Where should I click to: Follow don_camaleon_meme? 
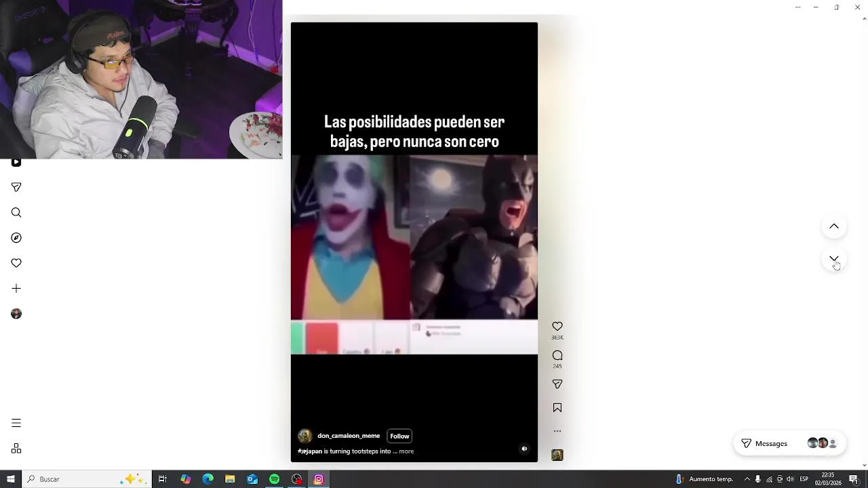pos(399,436)
